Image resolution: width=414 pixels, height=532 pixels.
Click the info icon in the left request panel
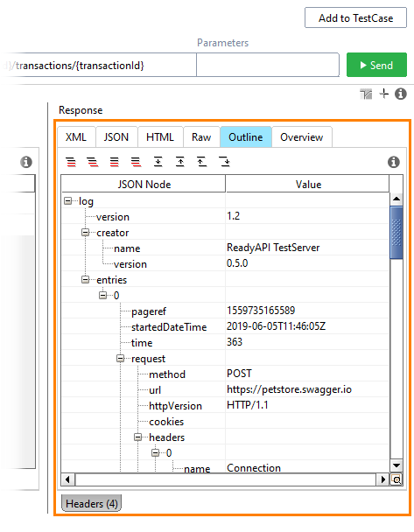[x=26, y=162]
